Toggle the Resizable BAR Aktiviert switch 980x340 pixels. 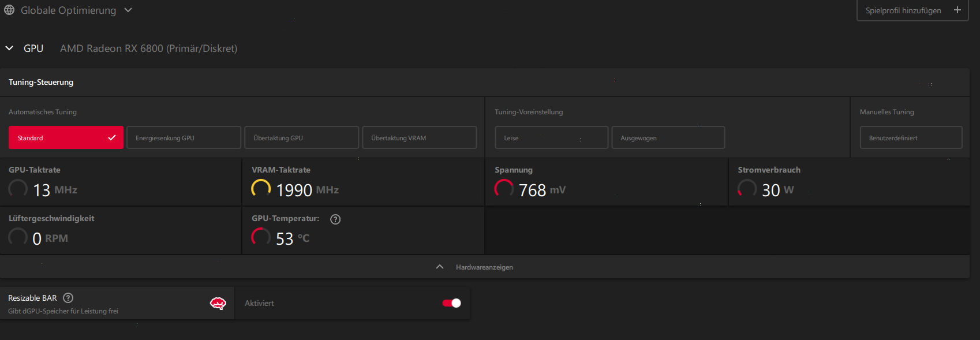click(x=451, y=303)
